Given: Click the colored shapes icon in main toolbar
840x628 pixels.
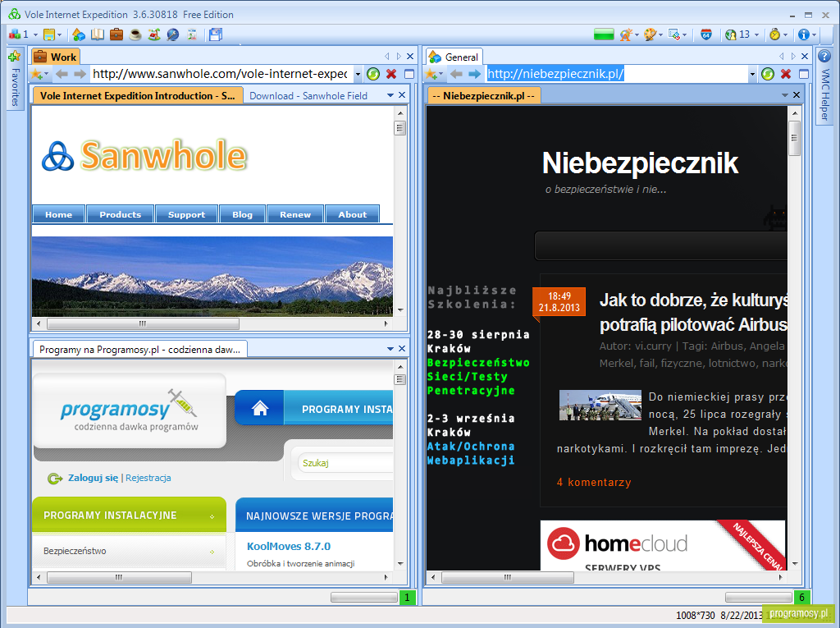Looking at the screenshot, I should tap(79, 34).
